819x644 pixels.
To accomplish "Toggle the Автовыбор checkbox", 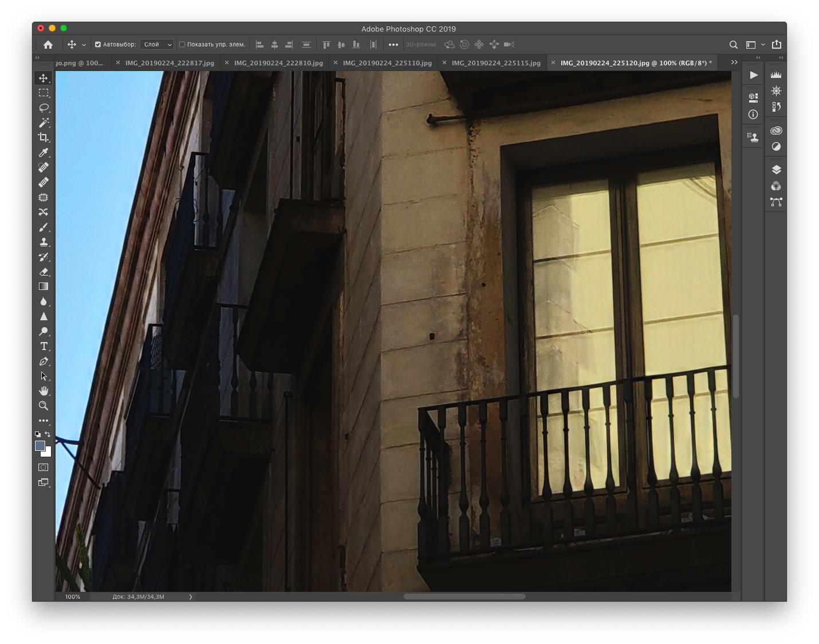I will [98, 45].
